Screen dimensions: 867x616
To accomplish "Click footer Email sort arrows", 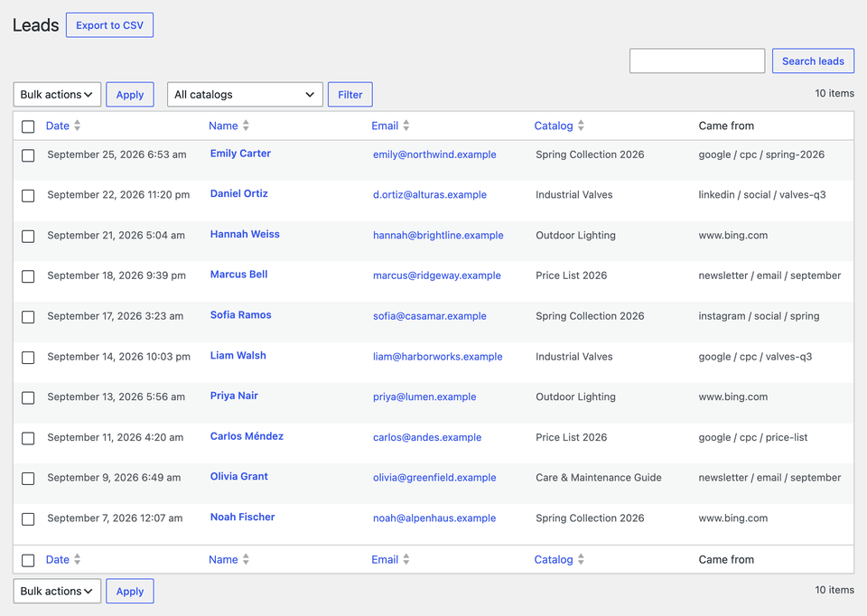I will pyautogui.click(x=406, y=559).
